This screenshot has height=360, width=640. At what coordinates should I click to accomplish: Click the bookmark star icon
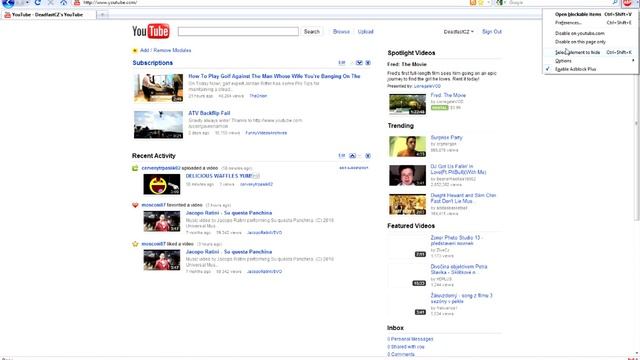pyautogui.click(x=481, y=3)
